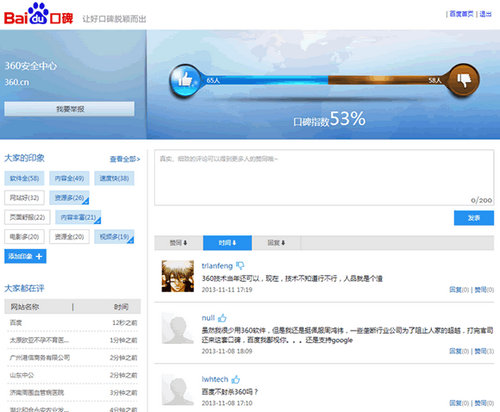The image size is (500, 412).
Task: Click the 53% reputation index value
Action: (348, 119)
